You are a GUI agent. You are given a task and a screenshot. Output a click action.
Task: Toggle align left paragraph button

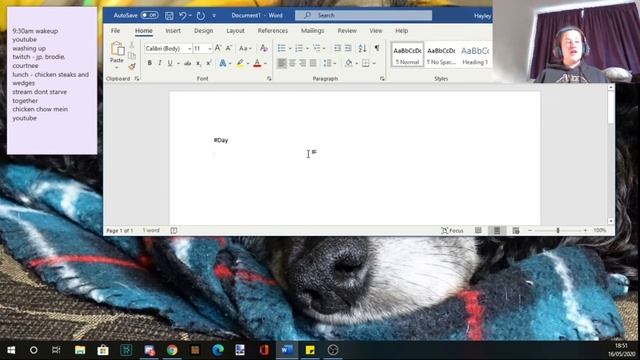[x=282, y=63]
